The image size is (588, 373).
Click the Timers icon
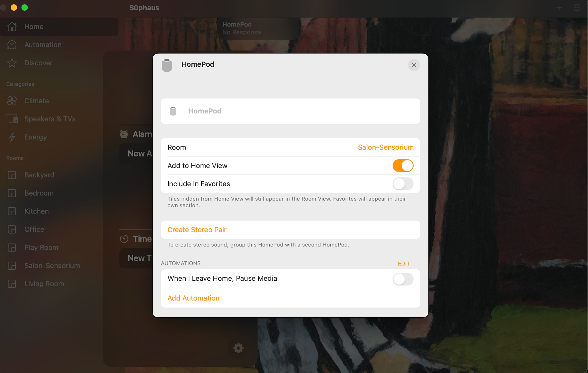pos(124,239)
